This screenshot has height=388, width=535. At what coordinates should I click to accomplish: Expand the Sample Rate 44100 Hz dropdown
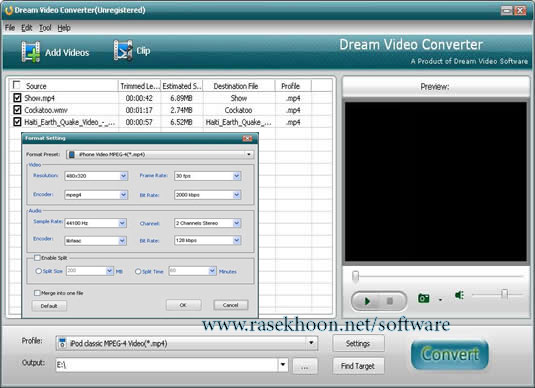[x=122, y=223]
